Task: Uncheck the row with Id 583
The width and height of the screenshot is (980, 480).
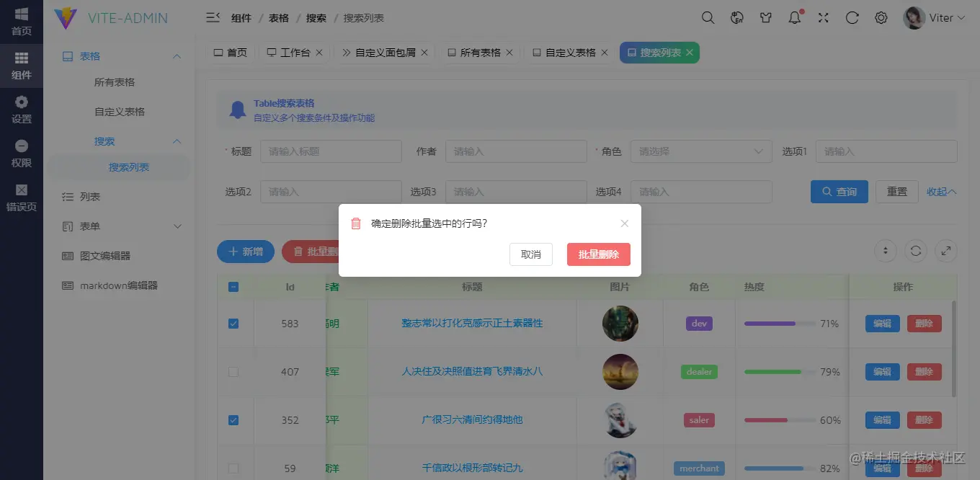Action: [x=233, y=323]
